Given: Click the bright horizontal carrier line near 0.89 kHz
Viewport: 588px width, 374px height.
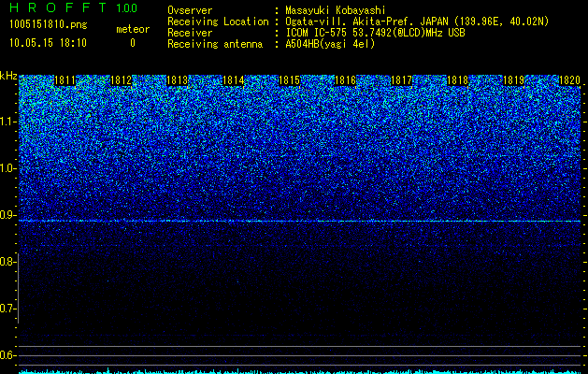Looking at the screenshot, I should tap(299, 221).
